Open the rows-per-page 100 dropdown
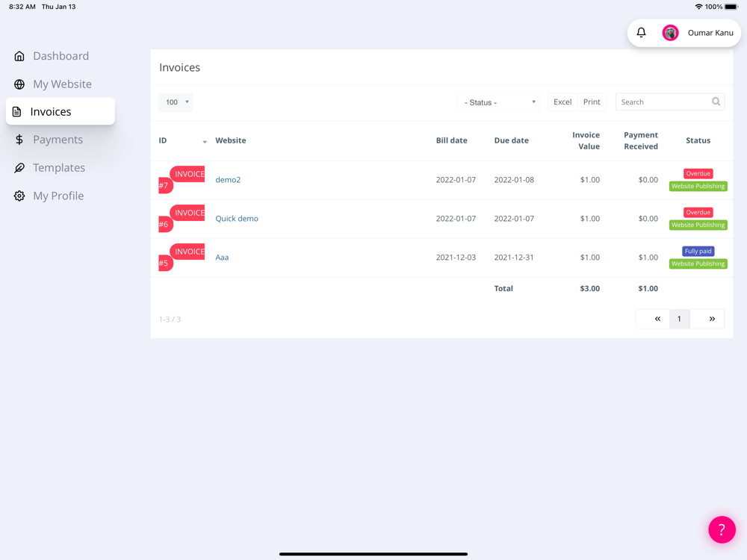The width and height of the screenshot is (747, 560). click(x=176, y=102)
